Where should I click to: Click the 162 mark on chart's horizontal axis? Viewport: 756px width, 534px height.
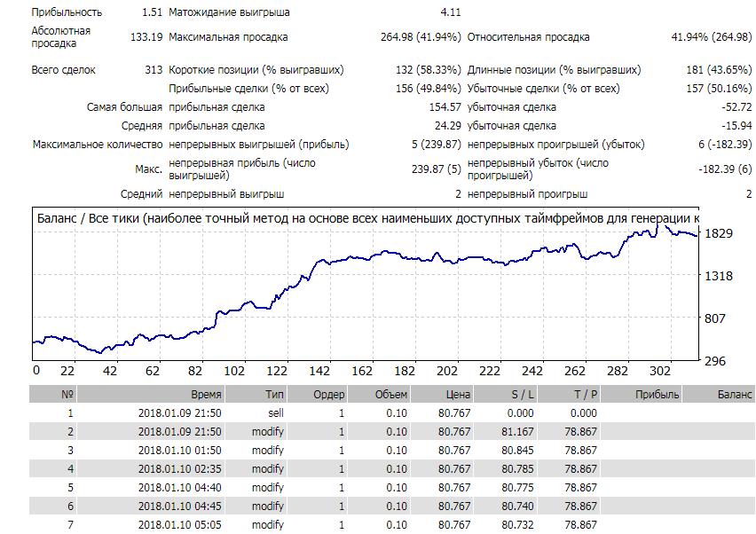362,371
